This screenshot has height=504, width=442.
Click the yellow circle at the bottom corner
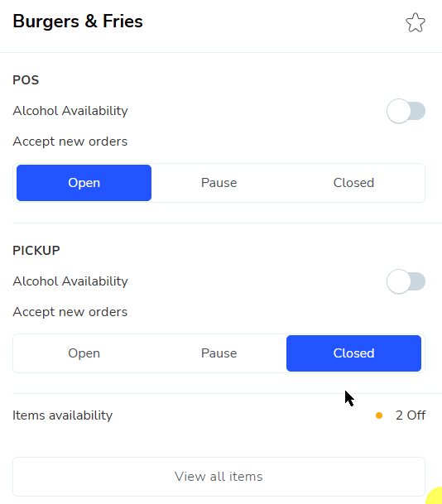coord(435,497)
